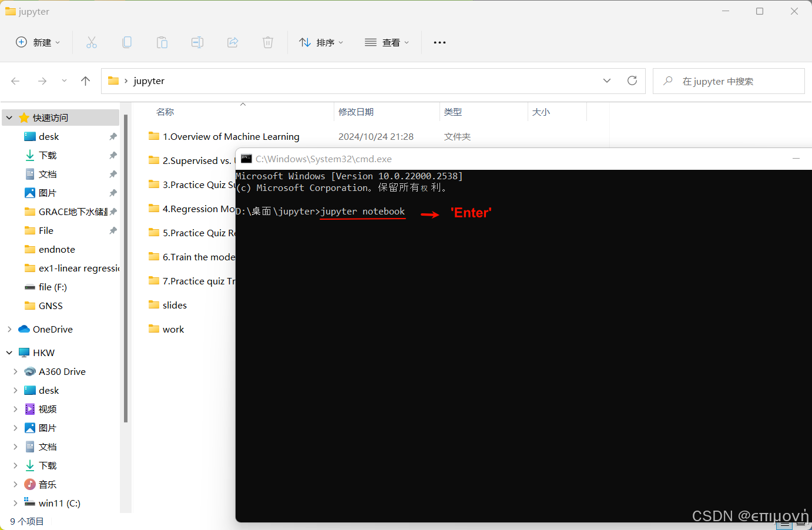The width and height of the screenshot is (812, 530).
Task: Expand the win11 (C:) drive
Action: click(15, 503)
